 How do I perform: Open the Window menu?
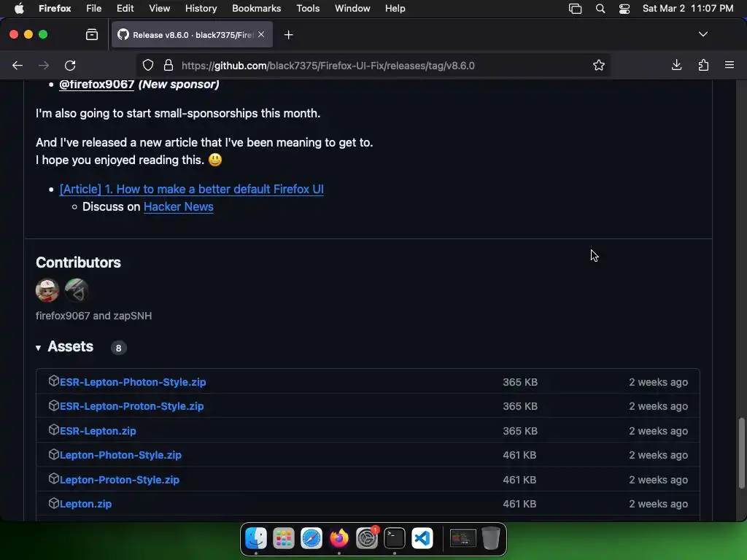[x=352, y=9]
